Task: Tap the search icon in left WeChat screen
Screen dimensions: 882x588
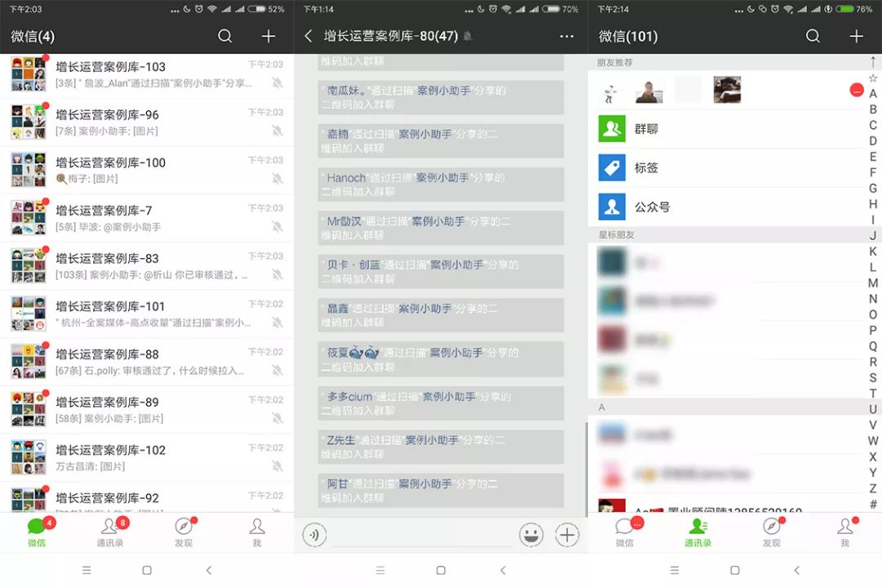Action: (x=225, y=36)
